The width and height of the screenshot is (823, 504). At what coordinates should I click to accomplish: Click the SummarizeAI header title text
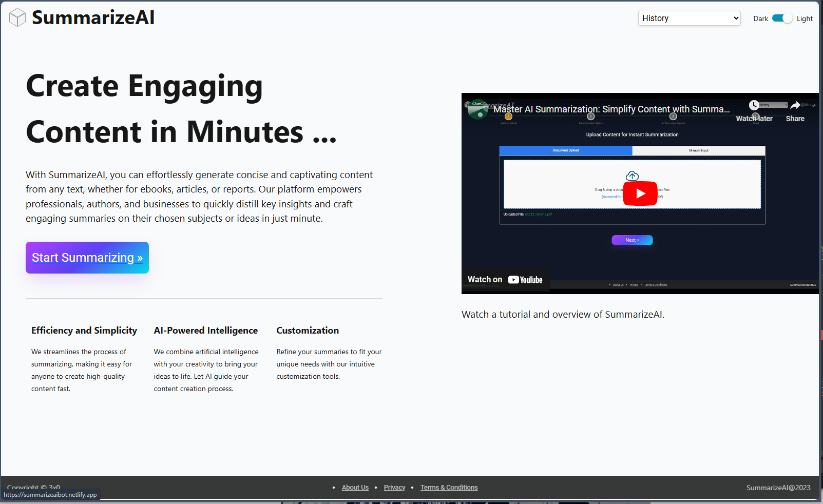(93, 18)
